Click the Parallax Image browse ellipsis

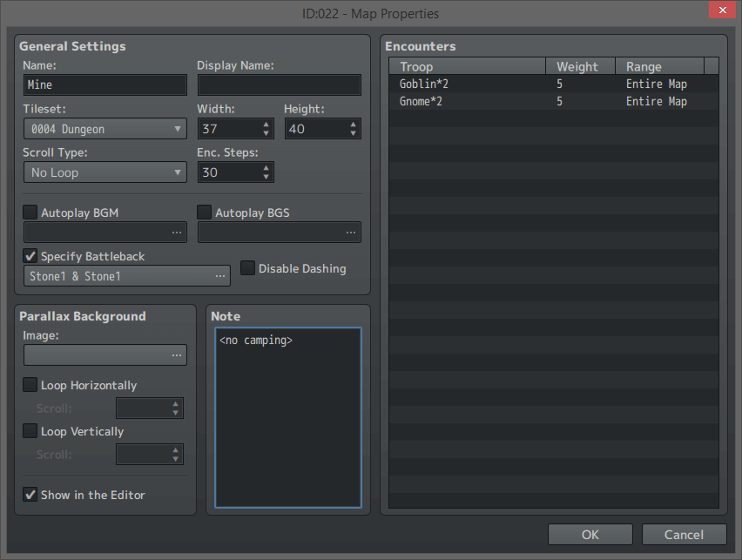click(x=177, y=355)
